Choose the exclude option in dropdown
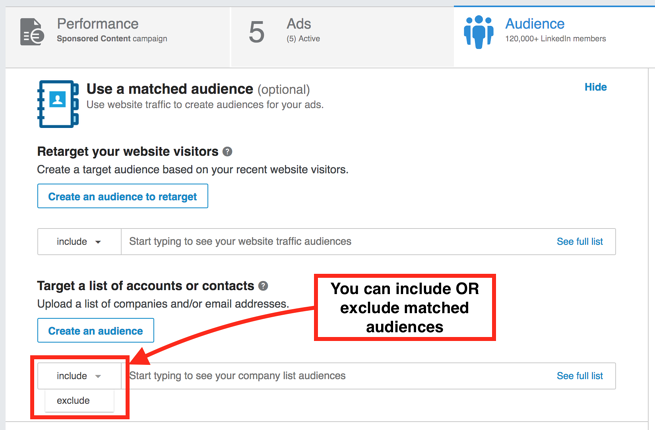Viewport: 655px width, 430px height. click(73, 400)
